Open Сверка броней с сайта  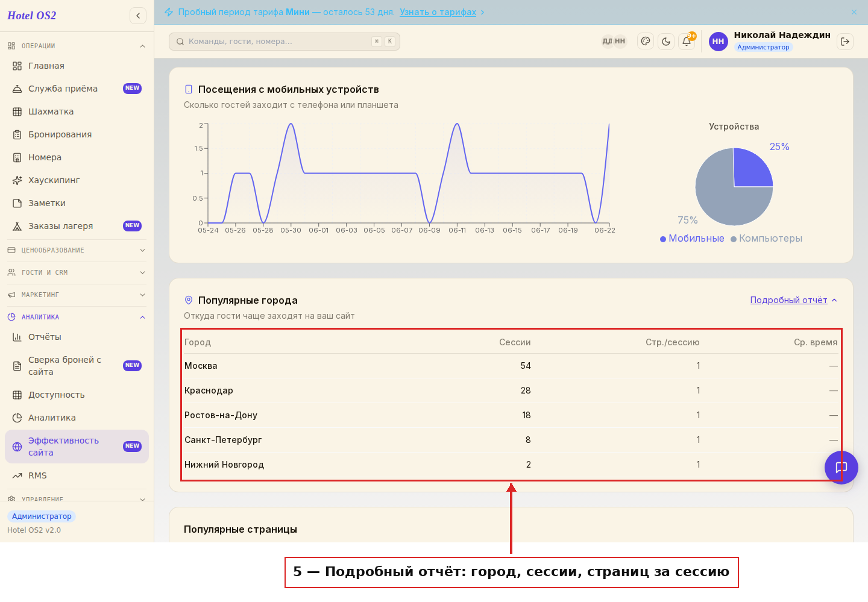click(77, 366)
